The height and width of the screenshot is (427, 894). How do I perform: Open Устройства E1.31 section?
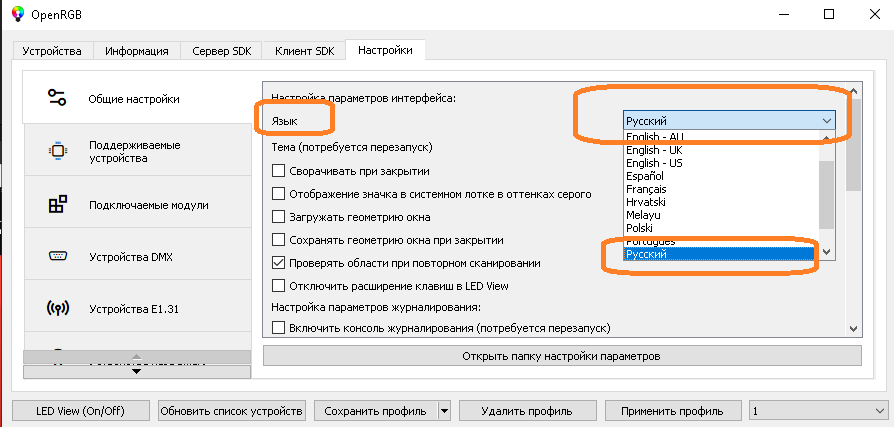click(137, 308)
